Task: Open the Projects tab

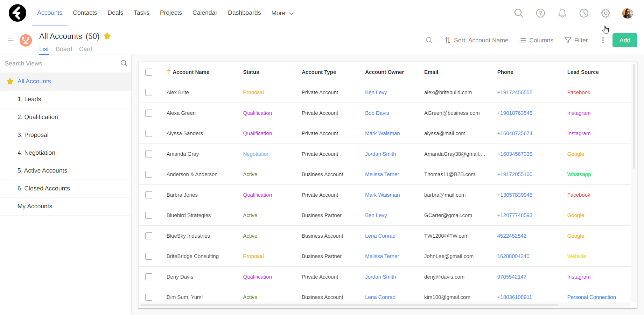Action: tap(171, 13)
